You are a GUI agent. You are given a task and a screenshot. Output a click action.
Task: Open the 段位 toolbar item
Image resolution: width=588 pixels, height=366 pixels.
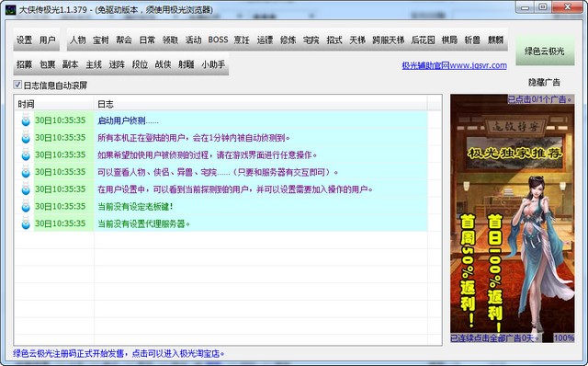coord(140,64)
